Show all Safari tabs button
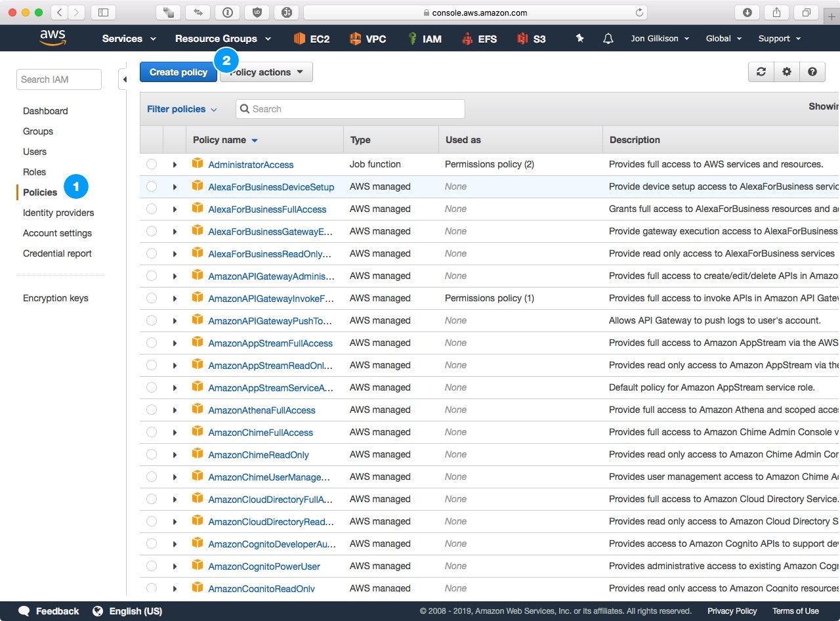 point(806,12)
